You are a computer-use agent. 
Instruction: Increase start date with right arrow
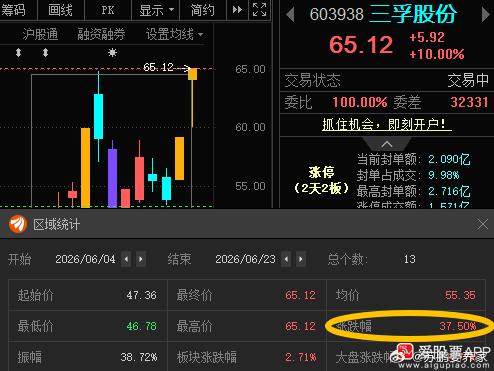pyautogui.click(x=141, y=259)
